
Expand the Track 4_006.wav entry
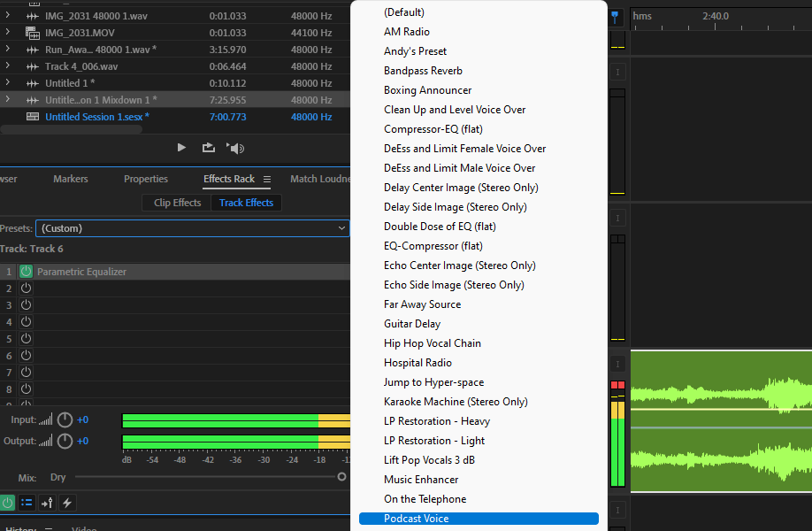tap(7, 65)
